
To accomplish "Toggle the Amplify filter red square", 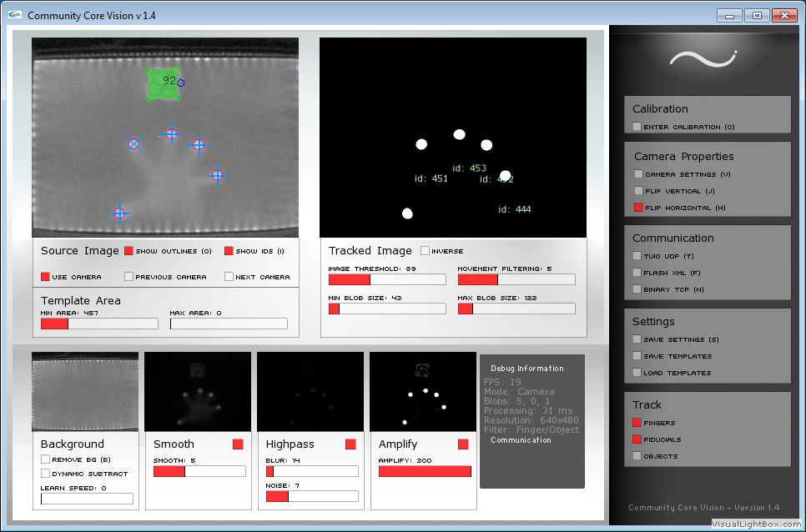I will (463, 444).
